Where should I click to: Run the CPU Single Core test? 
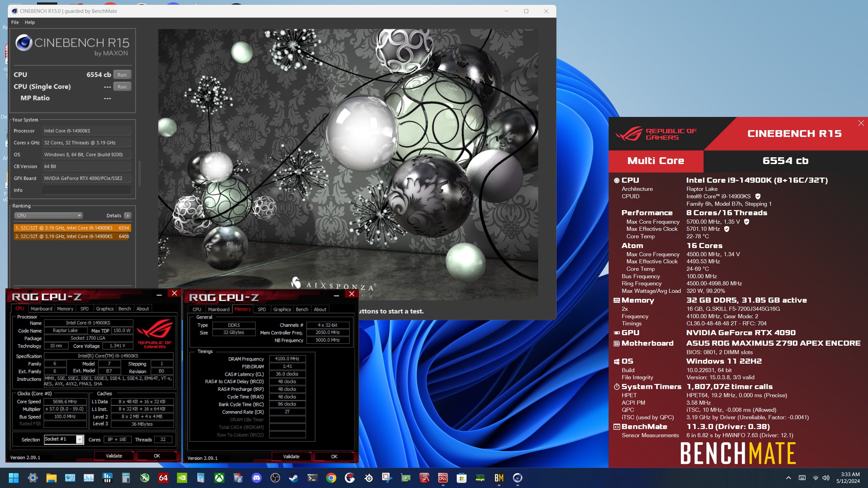coord(122,86)
